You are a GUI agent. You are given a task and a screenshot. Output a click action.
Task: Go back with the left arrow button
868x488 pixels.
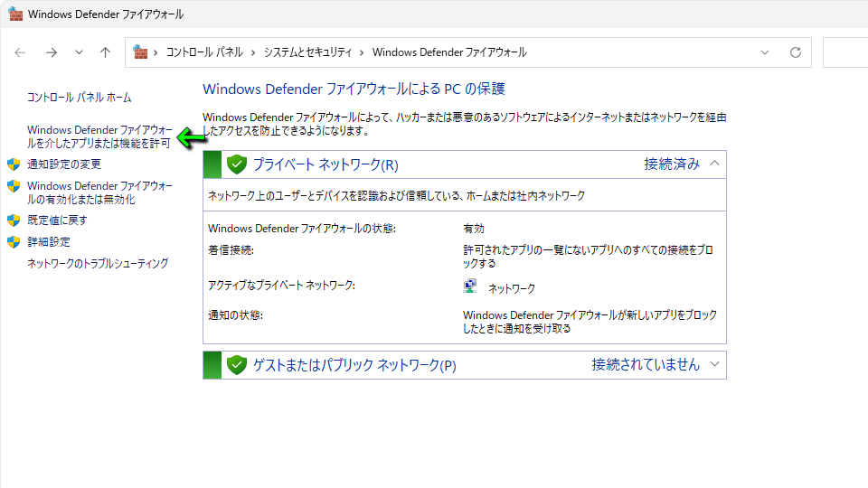click(20, 52)
